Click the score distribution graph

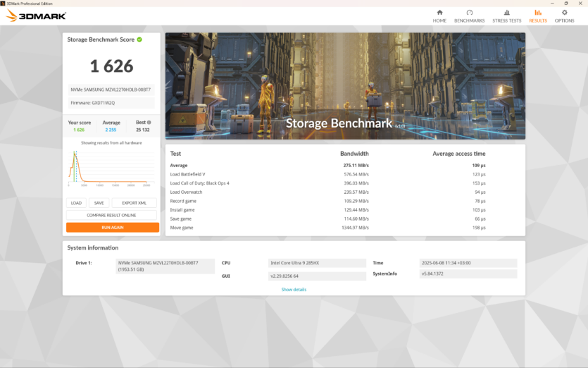point(111,168)
